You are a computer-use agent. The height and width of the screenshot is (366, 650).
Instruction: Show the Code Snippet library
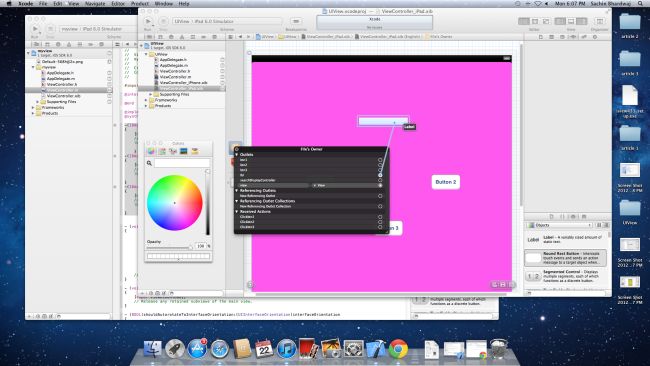(562, 217)
